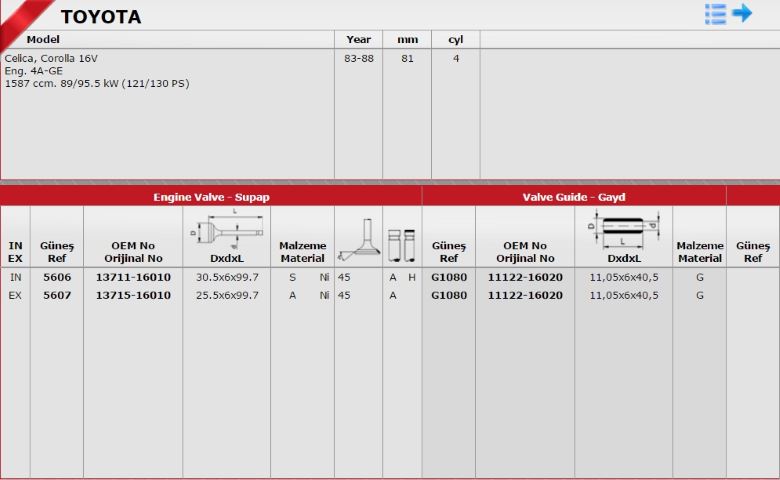The image size is (780, 480).
Task: Click 11122-16020 in the EX row
Action: (525, 295)
